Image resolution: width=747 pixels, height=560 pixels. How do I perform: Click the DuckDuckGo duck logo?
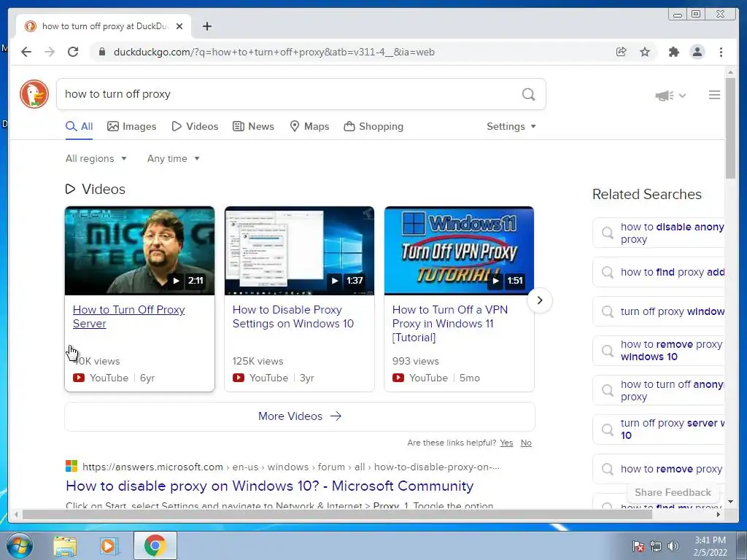(34, 94)
